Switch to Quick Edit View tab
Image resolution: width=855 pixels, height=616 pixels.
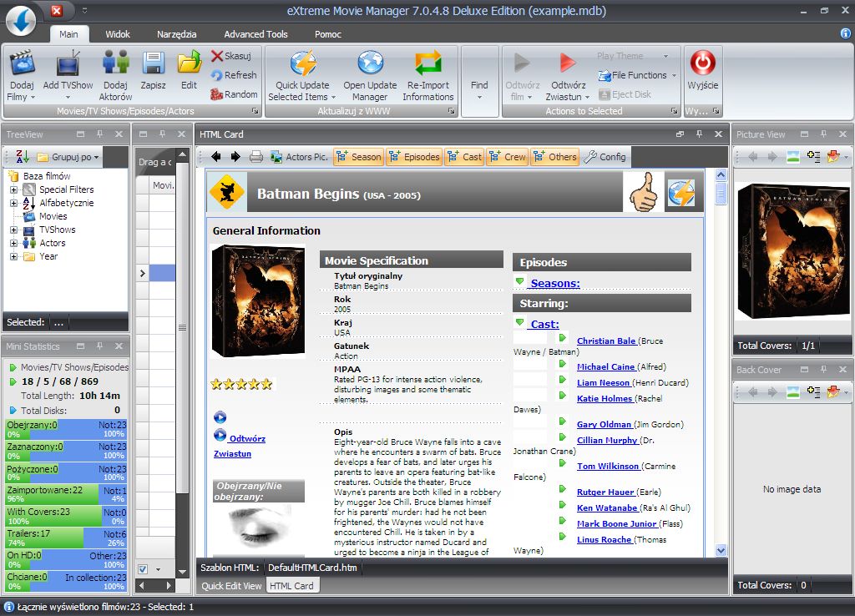tap(231, 586)
